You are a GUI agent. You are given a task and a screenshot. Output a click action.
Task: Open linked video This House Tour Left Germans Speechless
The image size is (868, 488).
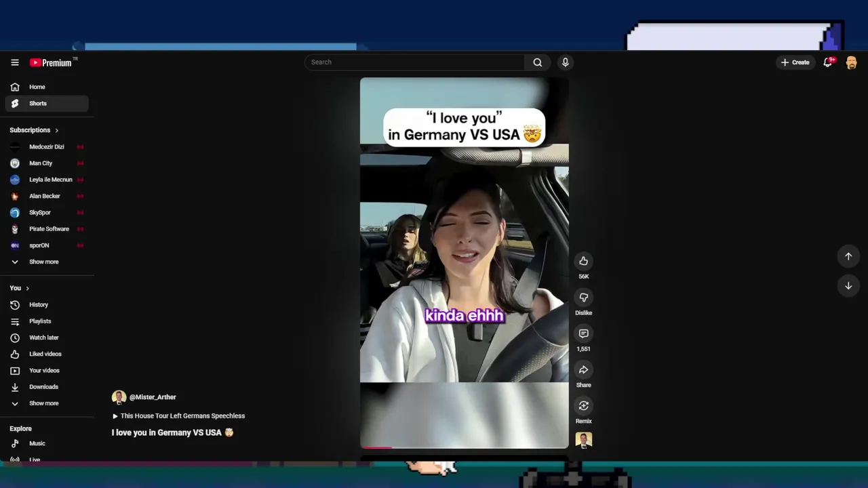[178, 416]
